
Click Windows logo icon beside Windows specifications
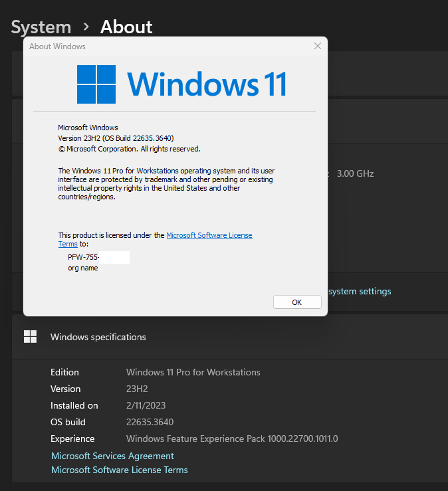pos(30,337)
